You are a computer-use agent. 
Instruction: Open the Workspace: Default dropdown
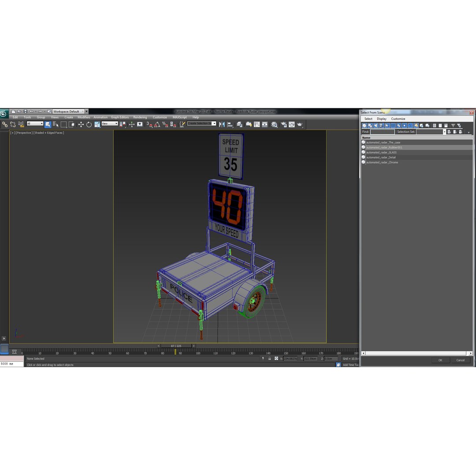pyautogui.click(x=68, y=112)
